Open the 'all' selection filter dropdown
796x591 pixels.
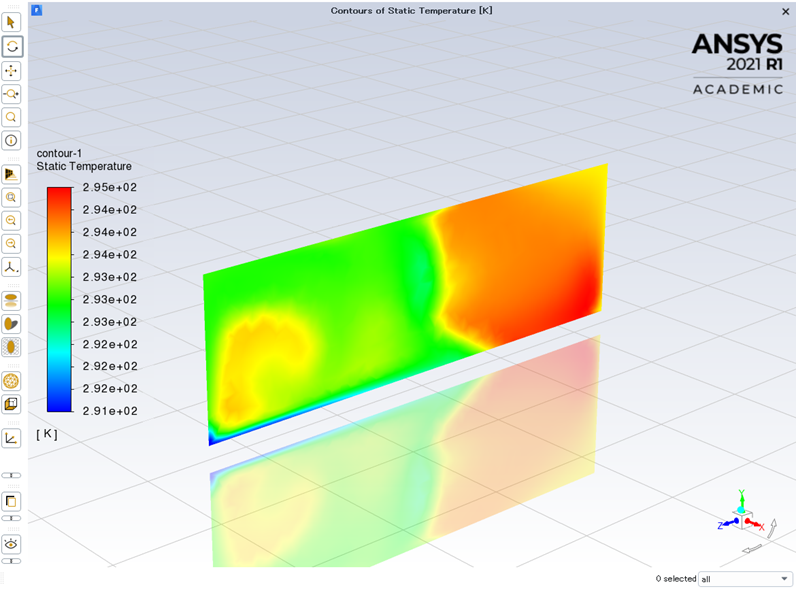[x=745, y=579]
